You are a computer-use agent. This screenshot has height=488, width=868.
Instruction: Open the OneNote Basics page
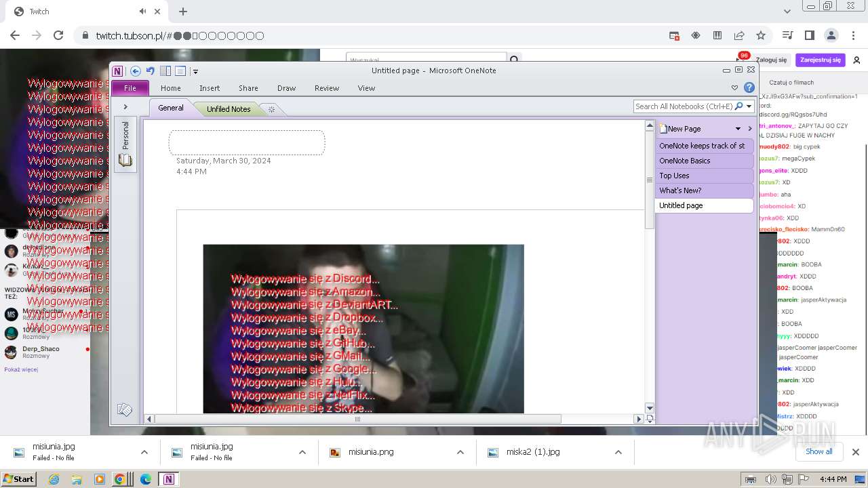[x=705, y=161]
